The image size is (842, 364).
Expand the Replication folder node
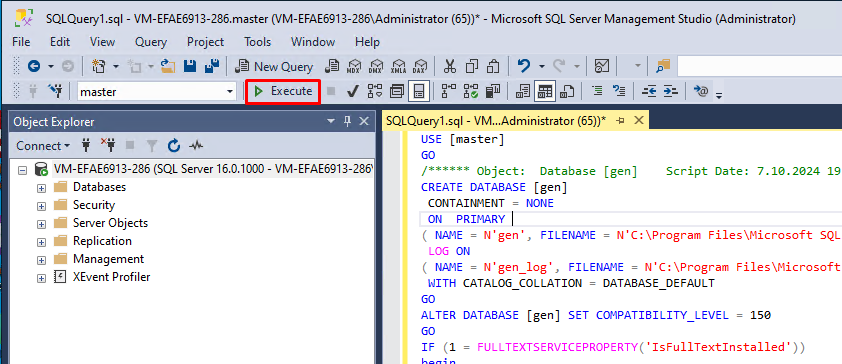(41, 242)
